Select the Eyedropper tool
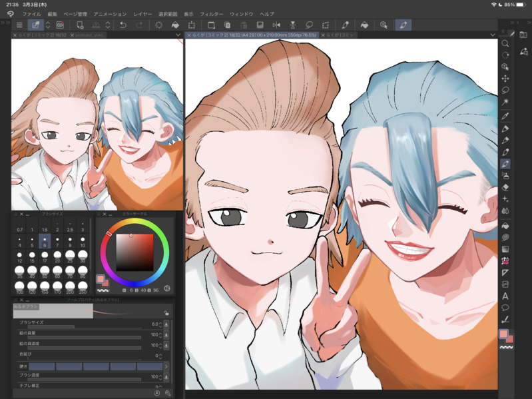This screenshot has width=532, height=399. pyautogui.click(x=505, y=116)
